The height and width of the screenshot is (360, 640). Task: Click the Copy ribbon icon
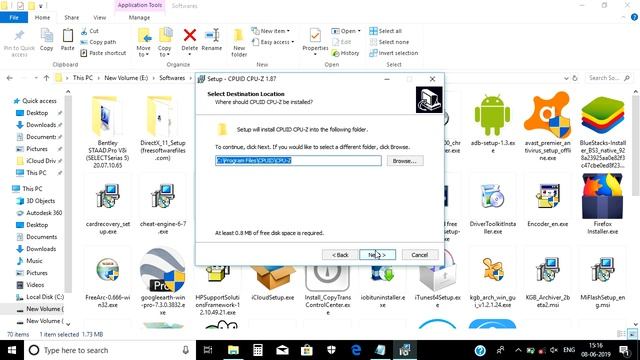(x=47, y=36)
